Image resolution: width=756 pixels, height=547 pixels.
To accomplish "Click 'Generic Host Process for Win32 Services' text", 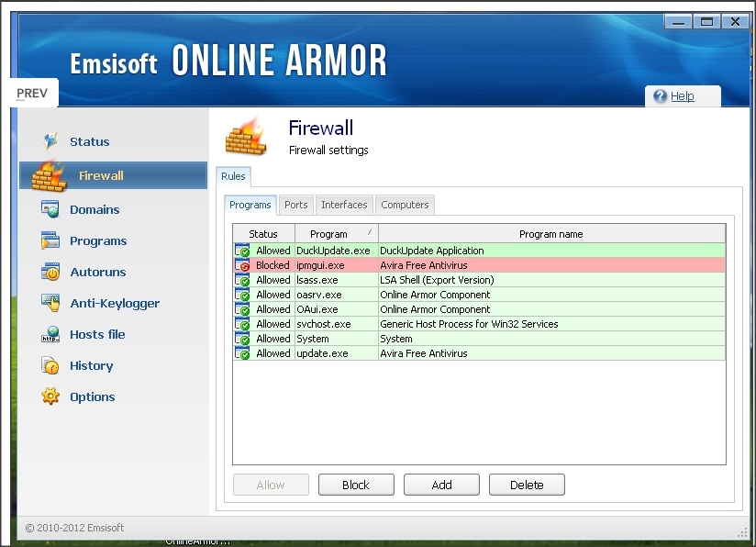I will point(469,324).
